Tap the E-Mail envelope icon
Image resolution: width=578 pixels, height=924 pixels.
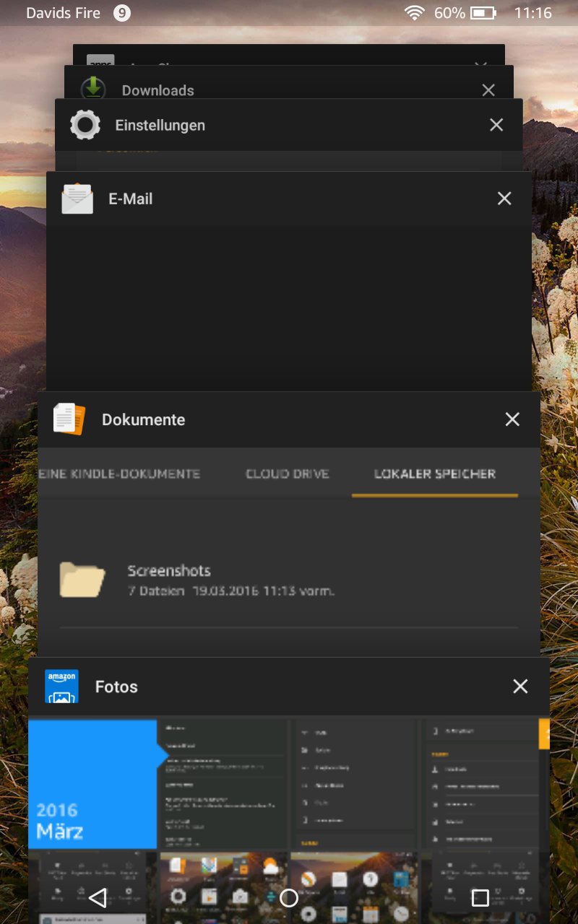77,199
